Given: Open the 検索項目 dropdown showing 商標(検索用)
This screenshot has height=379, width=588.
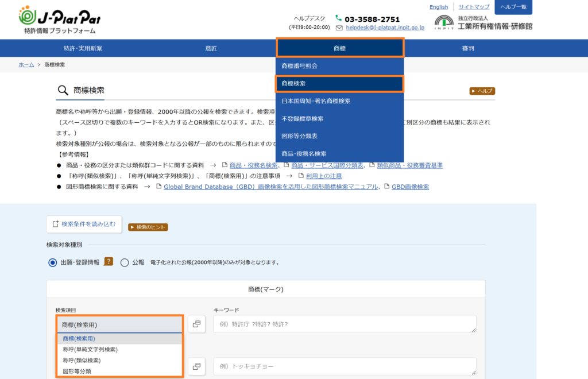Looking at the screenshot, I should [119, 324].
